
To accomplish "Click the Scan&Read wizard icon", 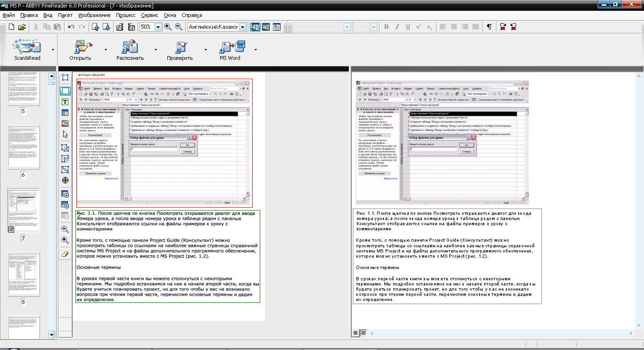I will tap(27, 46).
